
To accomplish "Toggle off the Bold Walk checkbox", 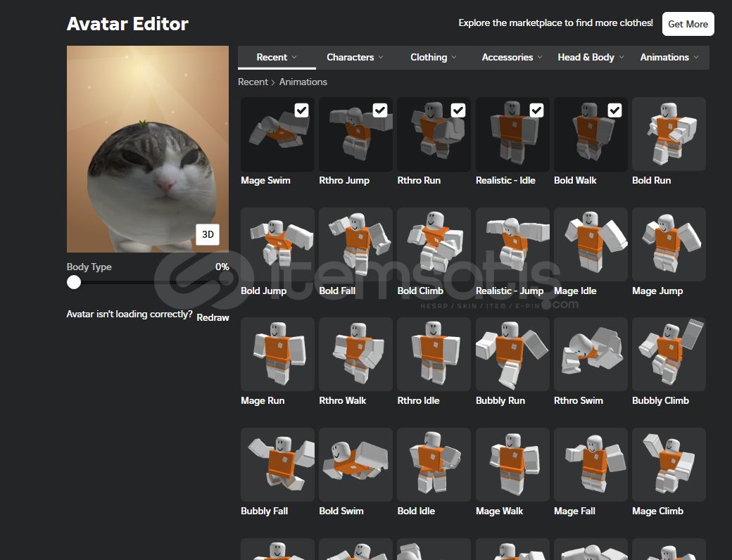I will (615, 110).
